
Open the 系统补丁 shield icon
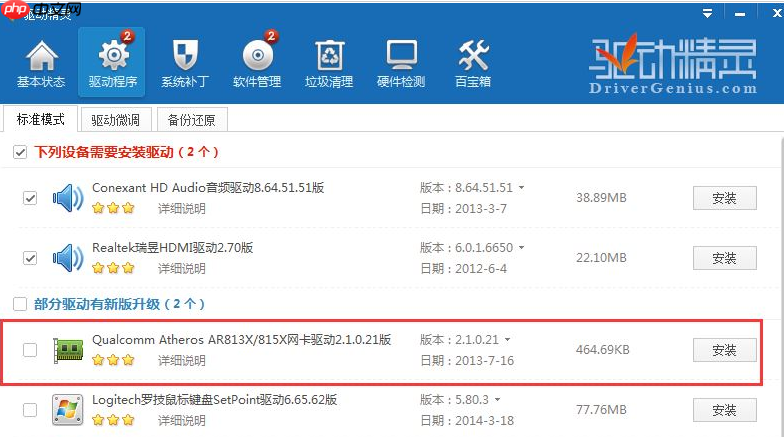click(x=185, y=55)
